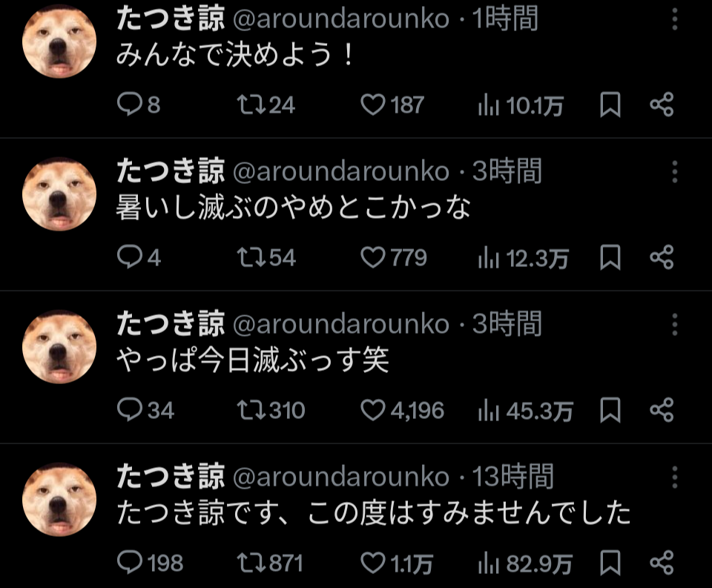Image resolution: width=712 pixels, height=588 pixels.
Task: View analytics showing 12.3万 views
Action: pos(523,258)
